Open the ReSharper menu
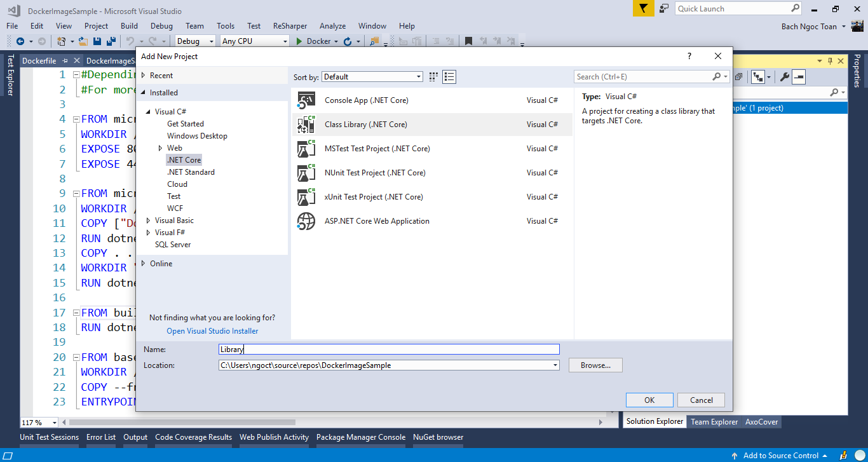 coord(290,26)
